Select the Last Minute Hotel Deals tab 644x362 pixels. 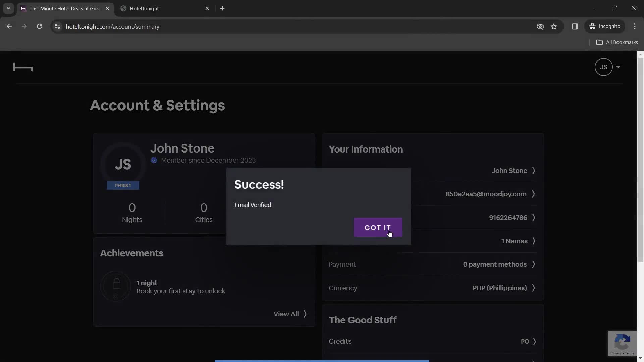click(65, 8)
